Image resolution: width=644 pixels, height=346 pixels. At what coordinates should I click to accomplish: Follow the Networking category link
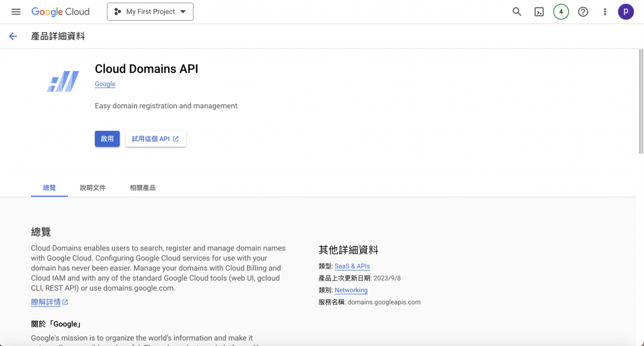point(351,290)
